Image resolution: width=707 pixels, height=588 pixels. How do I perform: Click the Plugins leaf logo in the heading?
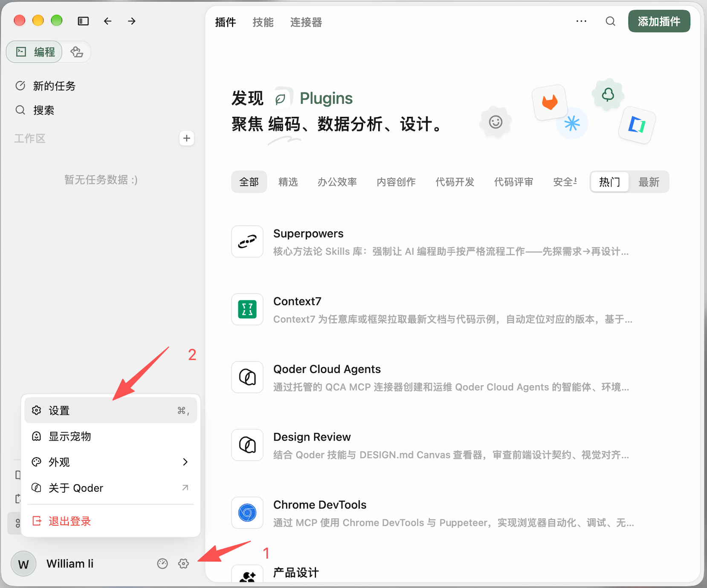pyautogui.click(x=281, y=98)
